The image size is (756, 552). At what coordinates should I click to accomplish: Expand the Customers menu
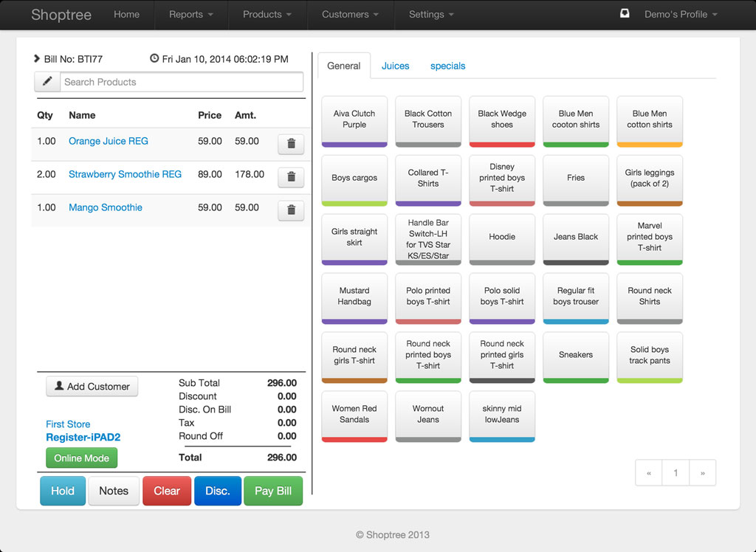351,15
